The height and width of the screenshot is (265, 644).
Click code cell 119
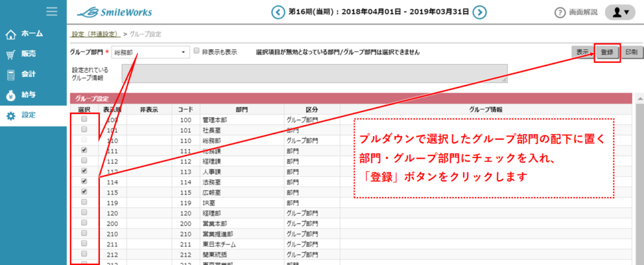(x=186, y=203)
